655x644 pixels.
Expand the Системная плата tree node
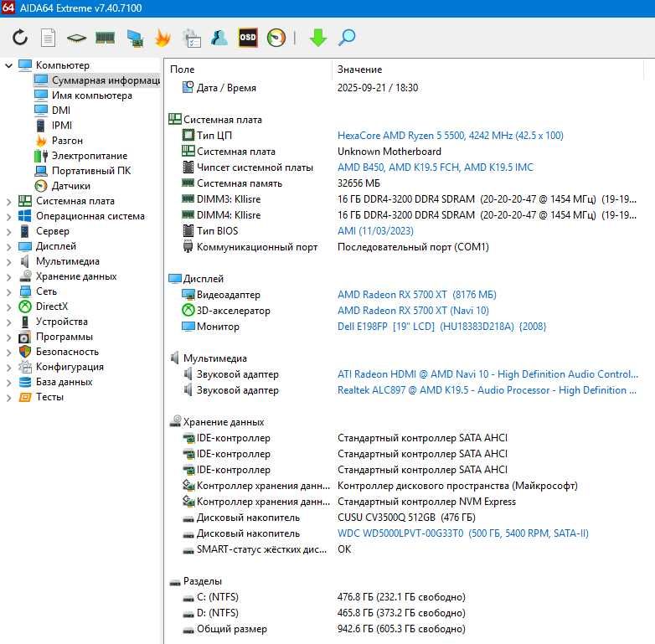8,201
